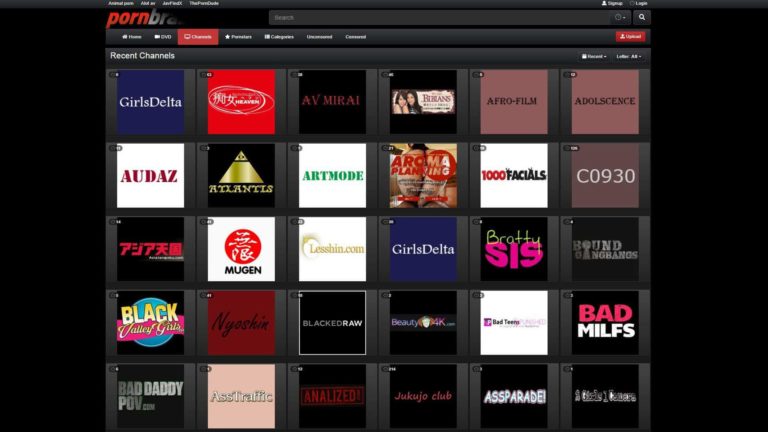Image resolution: width=768 pixels, height=432 pixels.
Task: Click the magnifier search button
Action: [x=642, y=17]
